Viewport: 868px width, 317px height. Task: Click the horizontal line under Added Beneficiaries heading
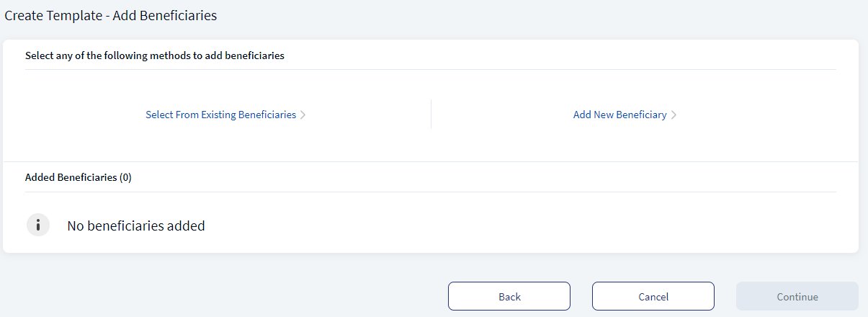(431, 192)
